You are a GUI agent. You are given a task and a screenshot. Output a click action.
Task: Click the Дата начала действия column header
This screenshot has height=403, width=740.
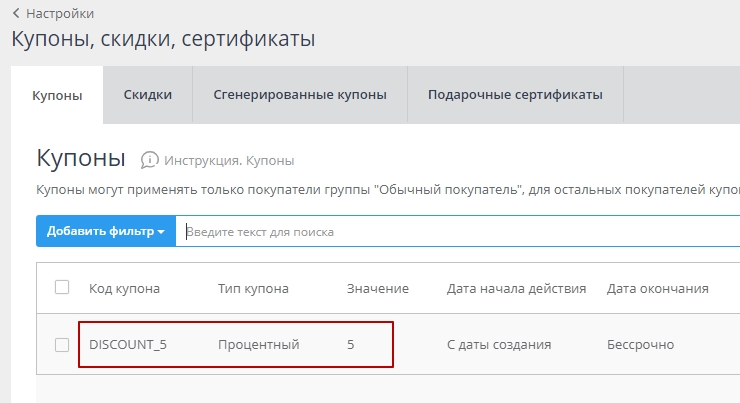point(516,289)
